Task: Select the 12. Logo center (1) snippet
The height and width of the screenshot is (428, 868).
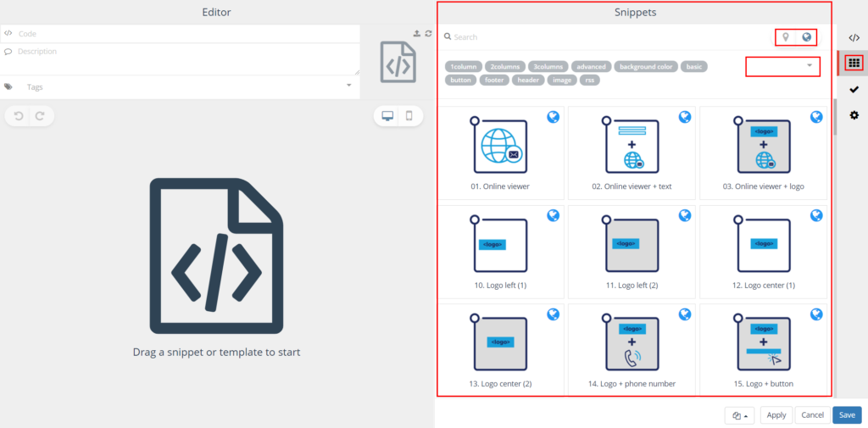Action: click(764, 252)
